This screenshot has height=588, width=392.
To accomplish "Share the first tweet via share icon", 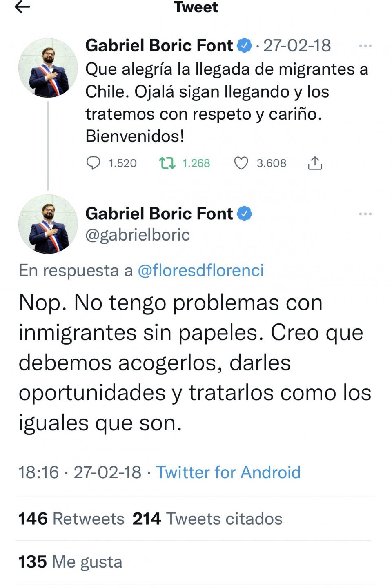I will (x=315, y=163).
